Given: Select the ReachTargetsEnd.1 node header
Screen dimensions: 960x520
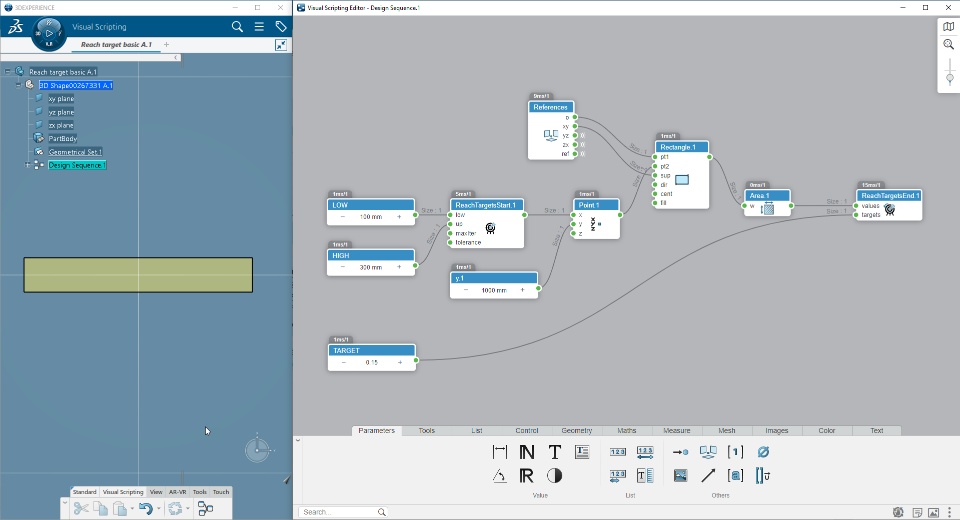Looking at the screenshot, I should coord(889,196).
